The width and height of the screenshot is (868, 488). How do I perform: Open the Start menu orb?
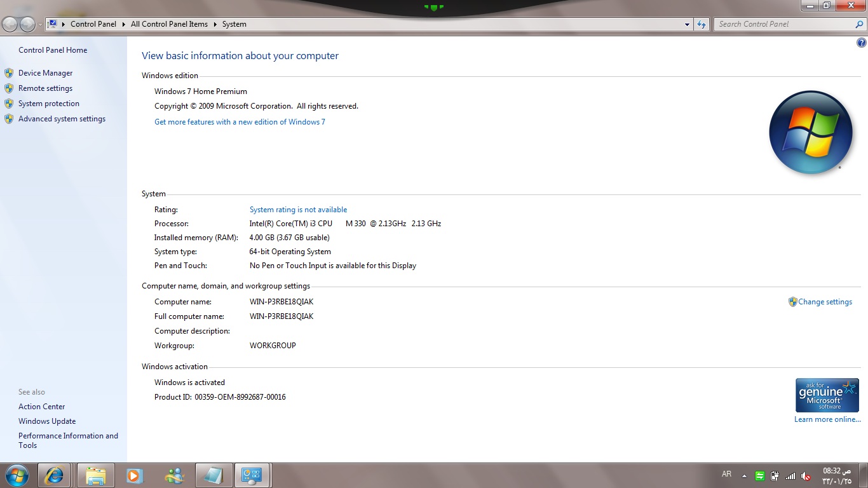[17, 475]
